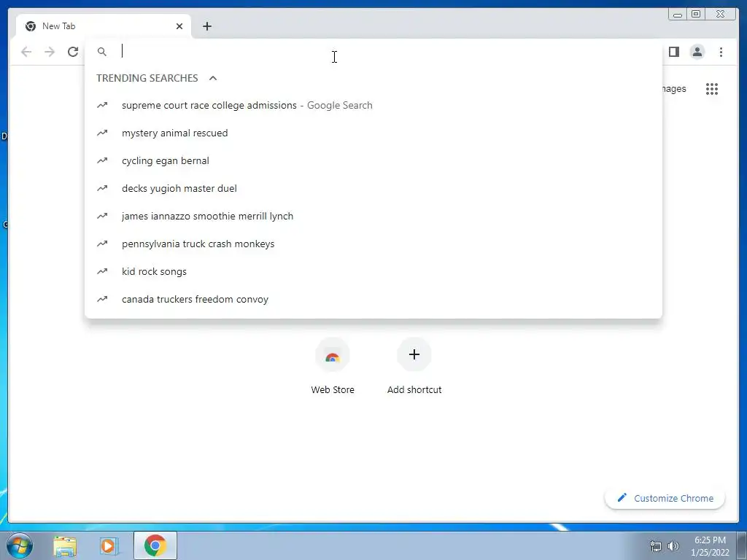Viewport: 747px width, 560px height.
Task: Select suggestion mystery animal rescued
Action: pyautogui.click(x=373, y=133)
